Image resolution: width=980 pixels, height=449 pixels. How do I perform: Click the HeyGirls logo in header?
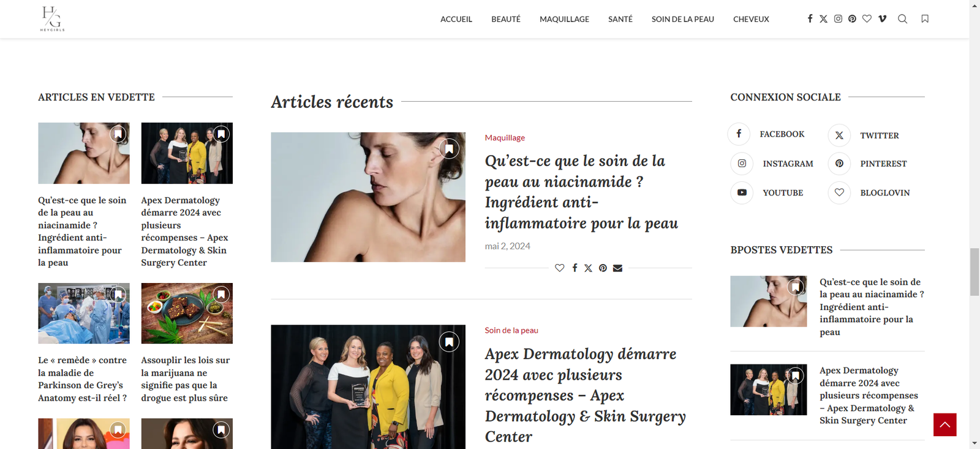pyautogui.click(x=52, y=19)
